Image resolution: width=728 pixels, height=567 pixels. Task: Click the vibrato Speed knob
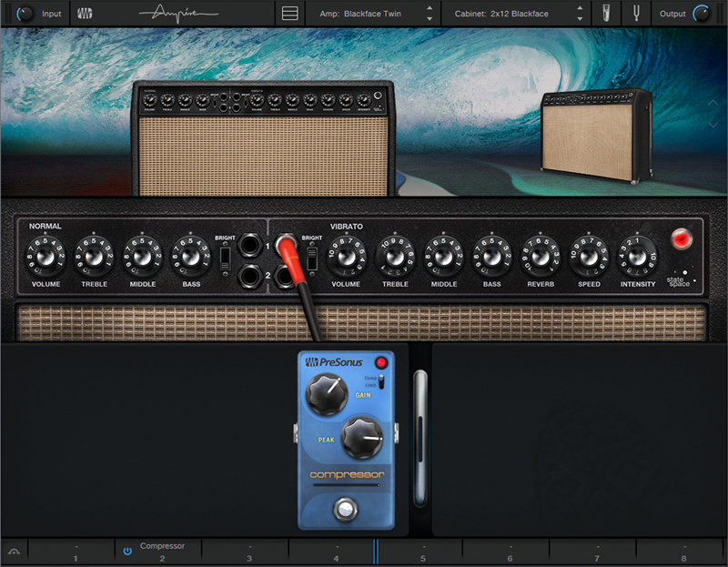(x=589, y=257)
